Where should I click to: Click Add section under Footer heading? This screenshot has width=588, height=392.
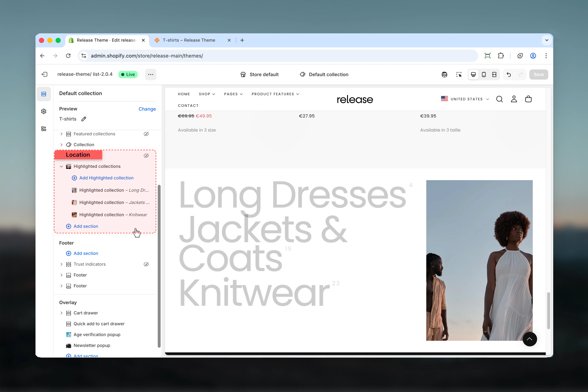[x=82, y=254]
